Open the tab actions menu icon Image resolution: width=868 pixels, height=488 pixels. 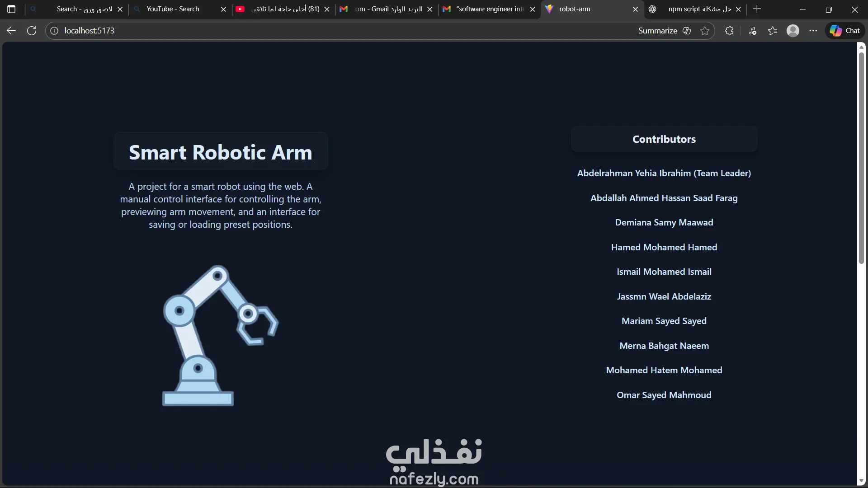[x=11, y=9]
